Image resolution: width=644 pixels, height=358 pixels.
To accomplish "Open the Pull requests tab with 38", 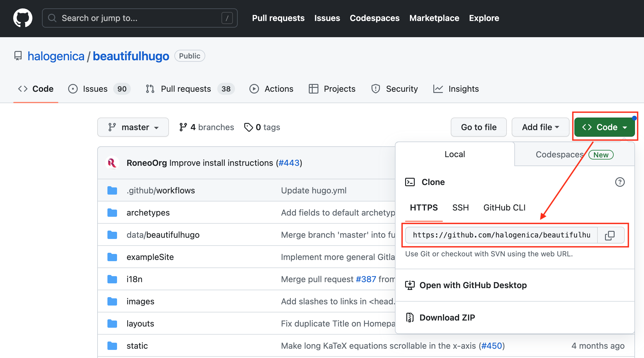I will [190, 89].
